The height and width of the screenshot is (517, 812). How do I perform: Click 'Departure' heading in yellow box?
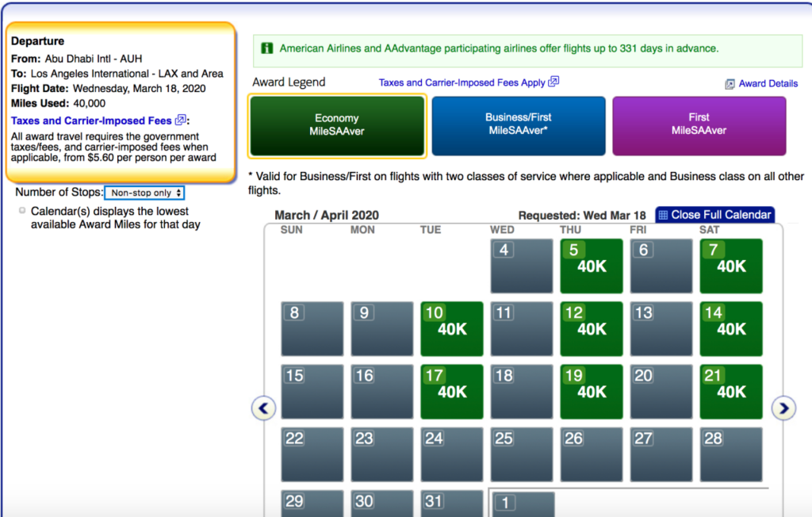click(38, 41)
